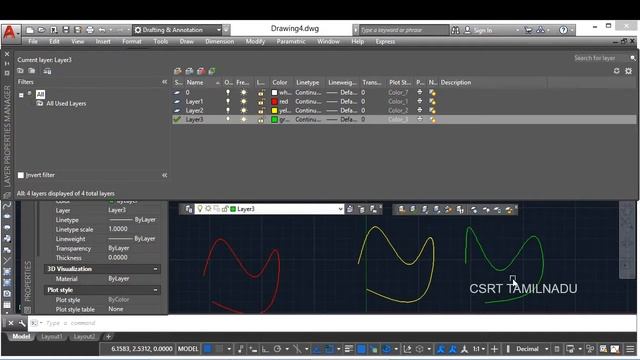Screen dimensions: 640x360
Task: Open the Format menu
Action: coord(132,41)
